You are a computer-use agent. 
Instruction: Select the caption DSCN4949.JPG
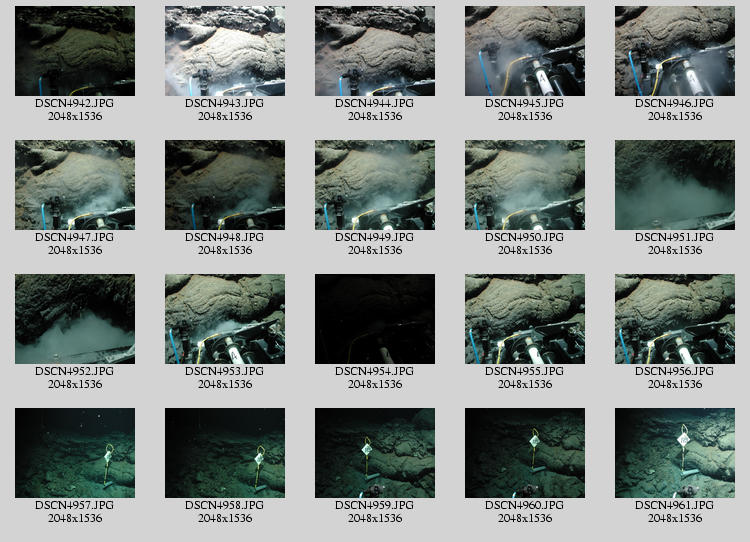[375, 237]
